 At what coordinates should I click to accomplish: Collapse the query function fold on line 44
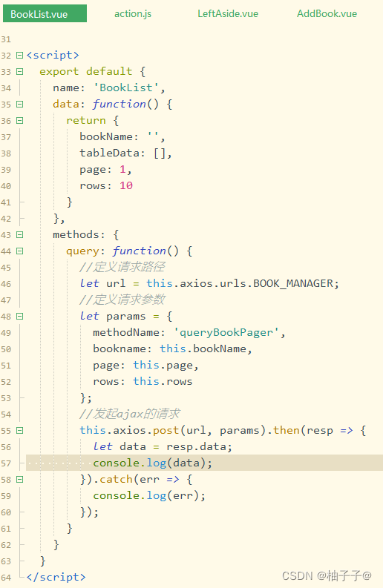[x=20, y=251]
